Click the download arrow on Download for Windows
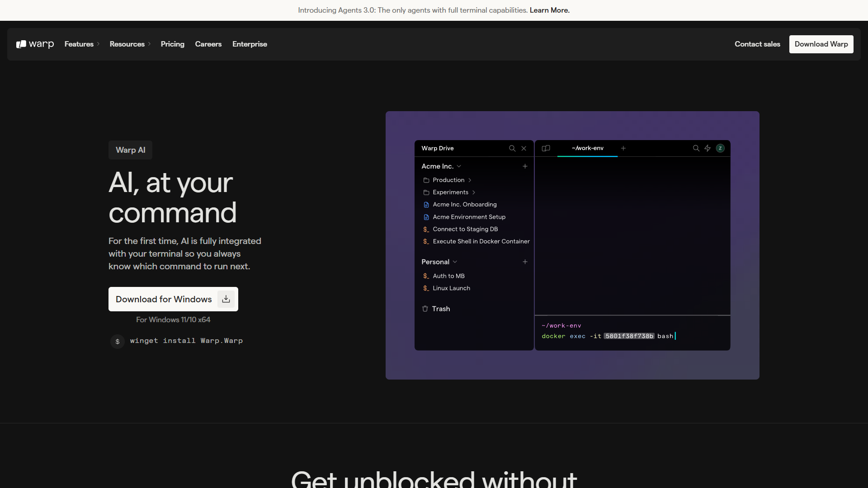Image resolution: width=868 pixels, height=488 pixels. tap(226, 299)
